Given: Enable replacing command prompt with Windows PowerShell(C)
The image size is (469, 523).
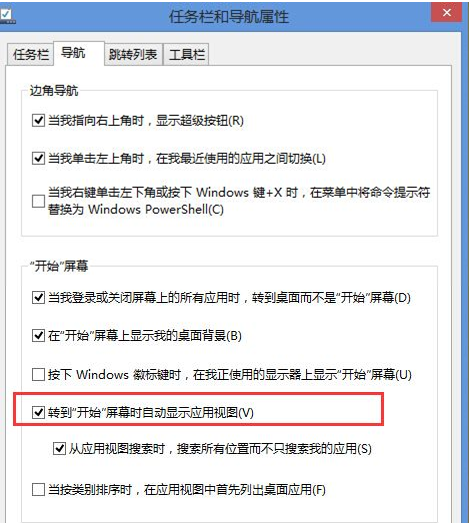Looking at the screenshot, I should click(38, 201).
